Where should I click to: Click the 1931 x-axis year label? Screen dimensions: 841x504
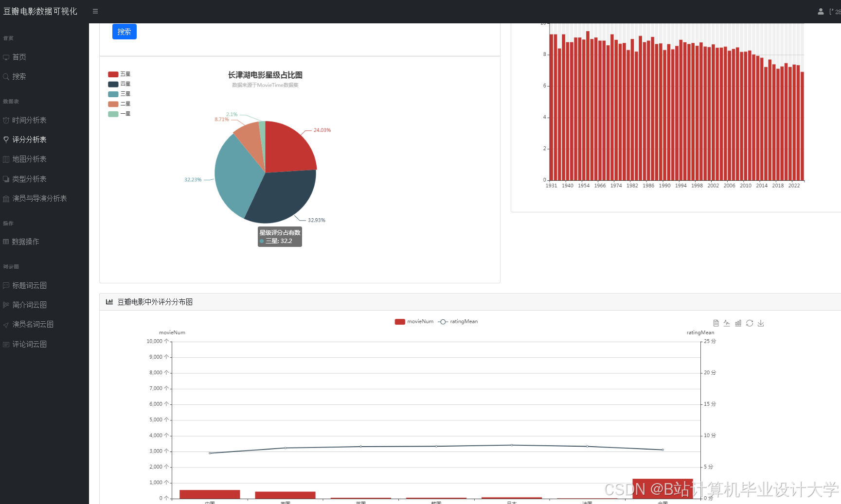(551, 186)
